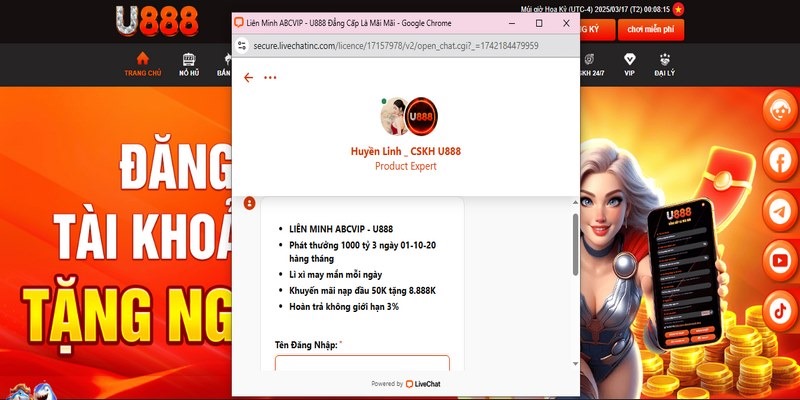Image resolution: width=800 pixels, height=400 pixels.
Task: Click the Phát thưởng 1000 tỷ bullet text
Action: (x=362, y=252)
